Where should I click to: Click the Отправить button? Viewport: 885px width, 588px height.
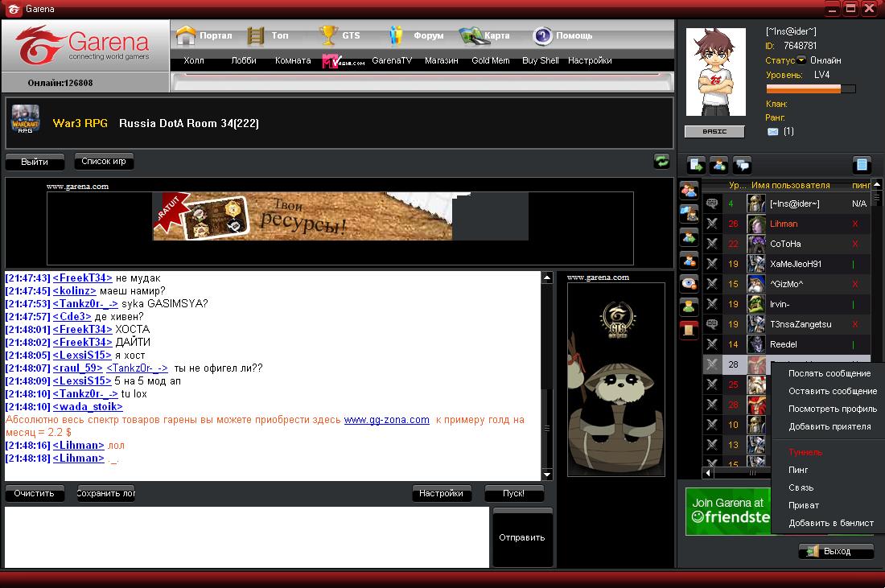coord(522,537)
